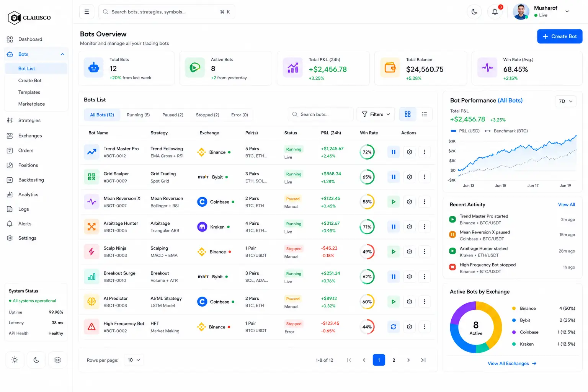588x392 pixels.
Task: Click View All recent activity link
Action: click(566, 205)
